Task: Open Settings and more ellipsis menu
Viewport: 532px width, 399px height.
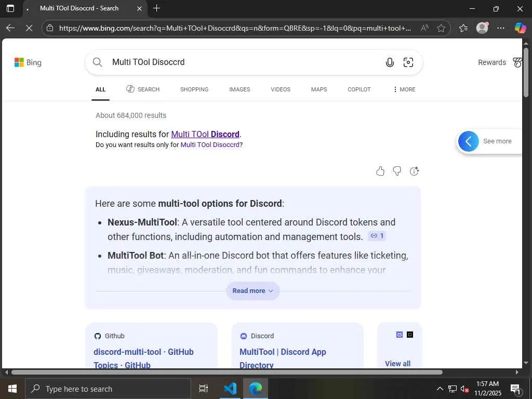Action: pyautogui.click(x=501, y=28)
